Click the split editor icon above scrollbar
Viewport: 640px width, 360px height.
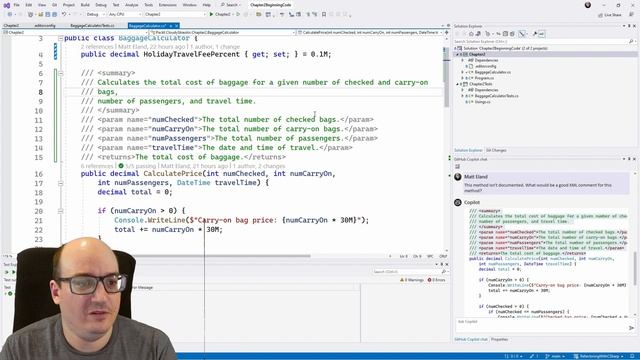[x=446, y=32]
